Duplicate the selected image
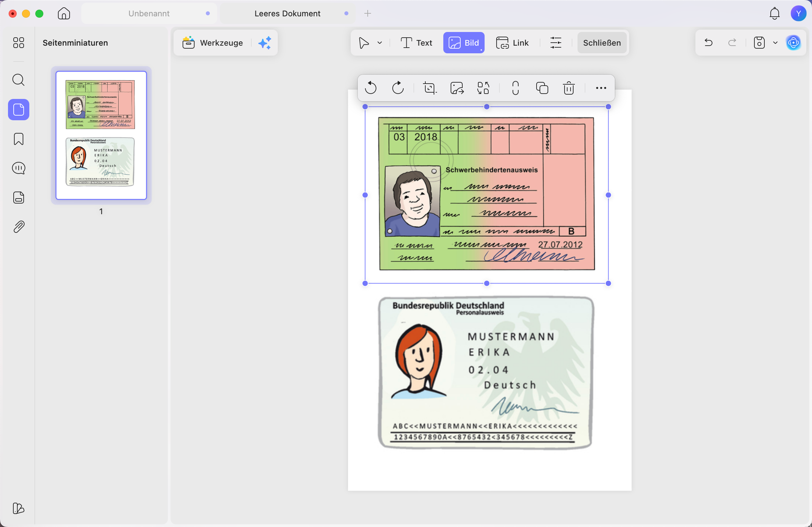Screen dimensions: 812x527 [542, 88]
